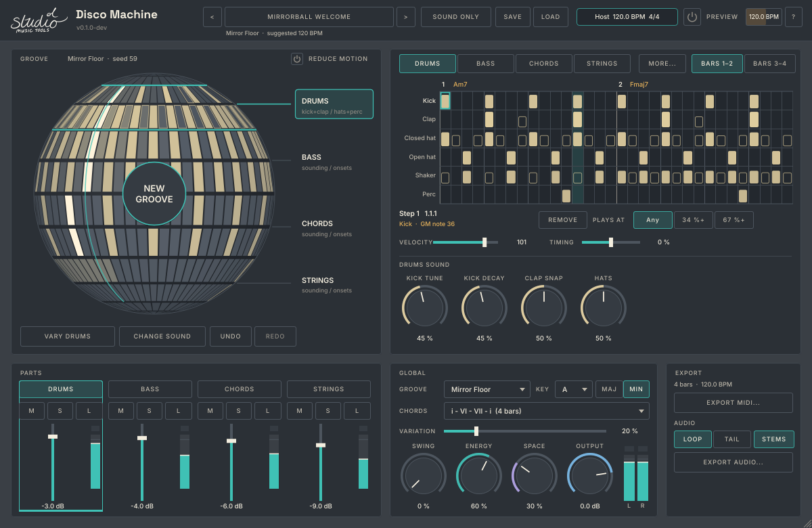This screenshot has height=528, width=812.
Task: Set Plays At to Any
Action: [x=653, y=220]
